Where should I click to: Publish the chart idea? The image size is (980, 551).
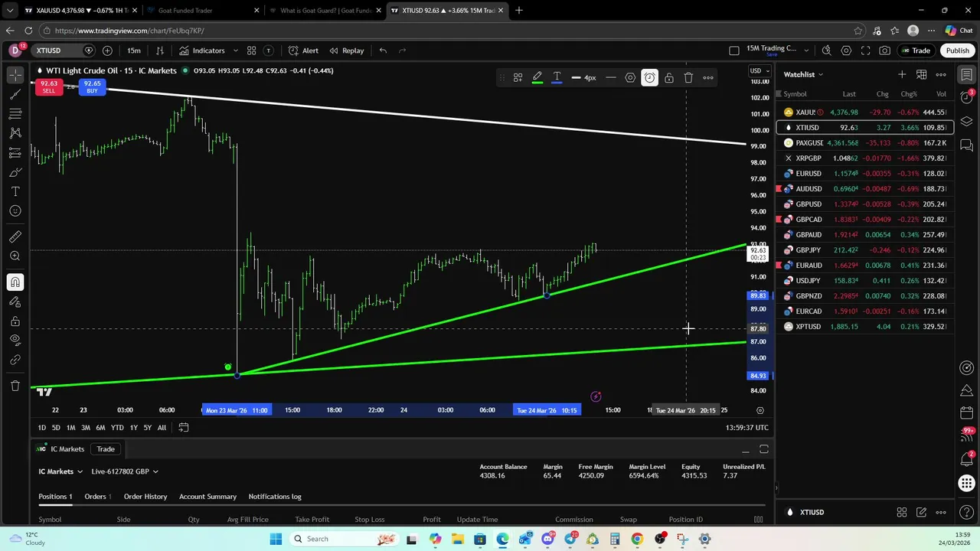point(958,51)
